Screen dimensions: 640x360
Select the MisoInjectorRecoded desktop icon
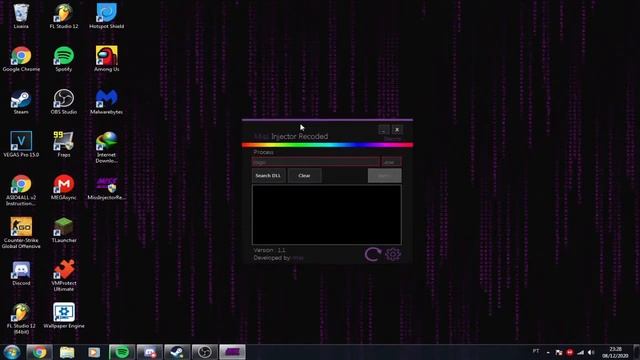[107, 187]
